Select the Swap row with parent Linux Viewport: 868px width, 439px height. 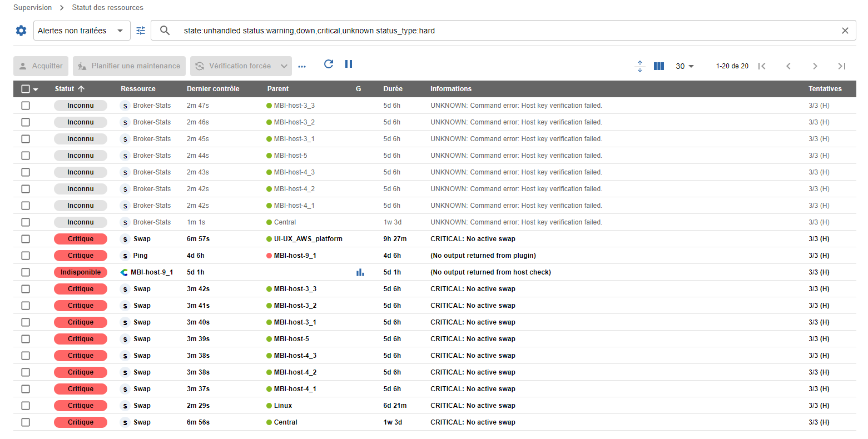point(26,406)
